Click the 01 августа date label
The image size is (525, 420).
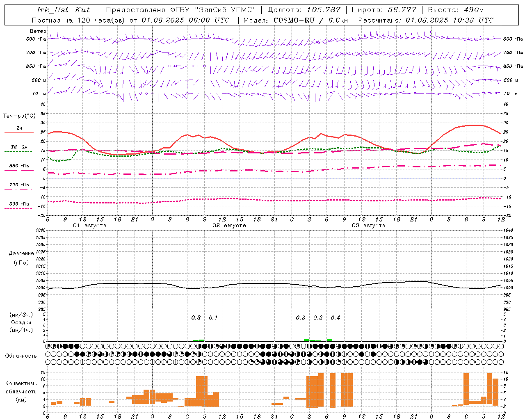(90, 226)
